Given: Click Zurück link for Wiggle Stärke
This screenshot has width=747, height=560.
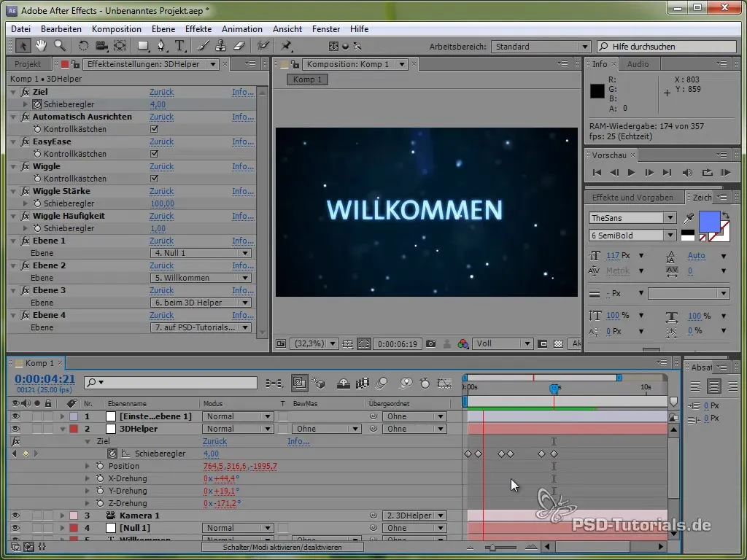Looking at the screenshot, I should 161,191.
